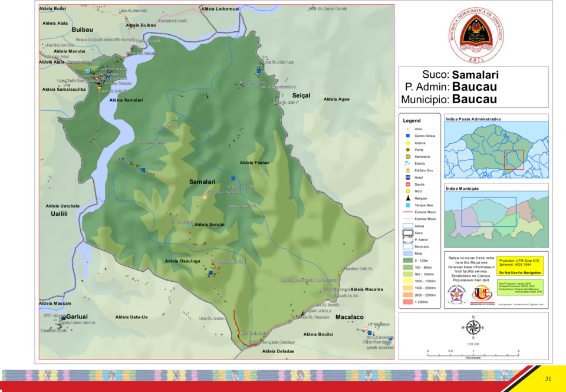
Task: Select the Edifisio Gov building symbol in legend
Action: pyautogui.click(x=408, y=170)
